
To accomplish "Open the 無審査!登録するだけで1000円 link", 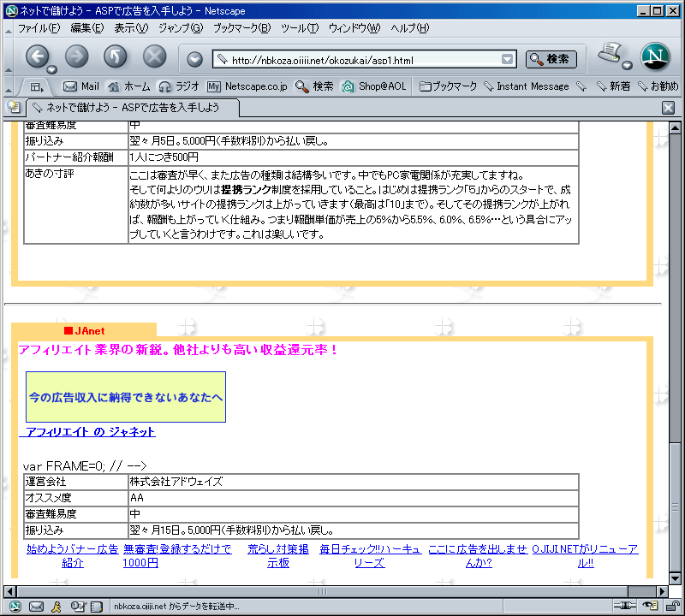I will (x=177, y=556).
